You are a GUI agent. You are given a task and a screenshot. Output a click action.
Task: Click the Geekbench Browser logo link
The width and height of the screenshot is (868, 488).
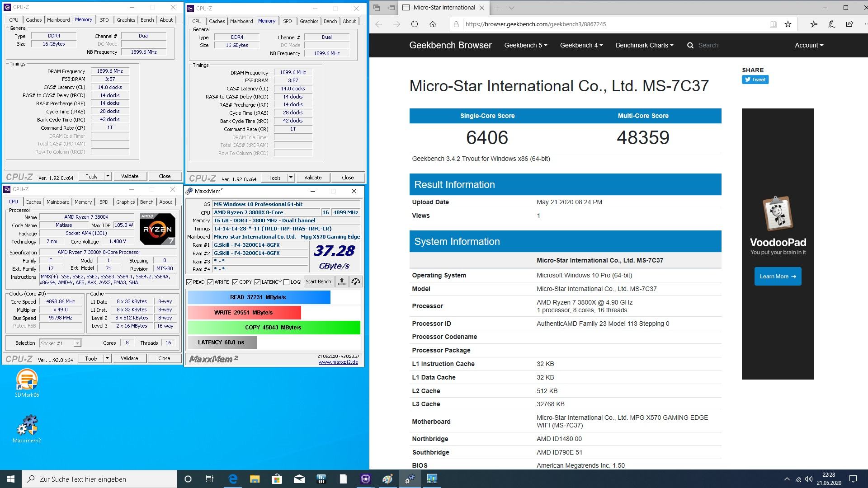coord(450,45)
